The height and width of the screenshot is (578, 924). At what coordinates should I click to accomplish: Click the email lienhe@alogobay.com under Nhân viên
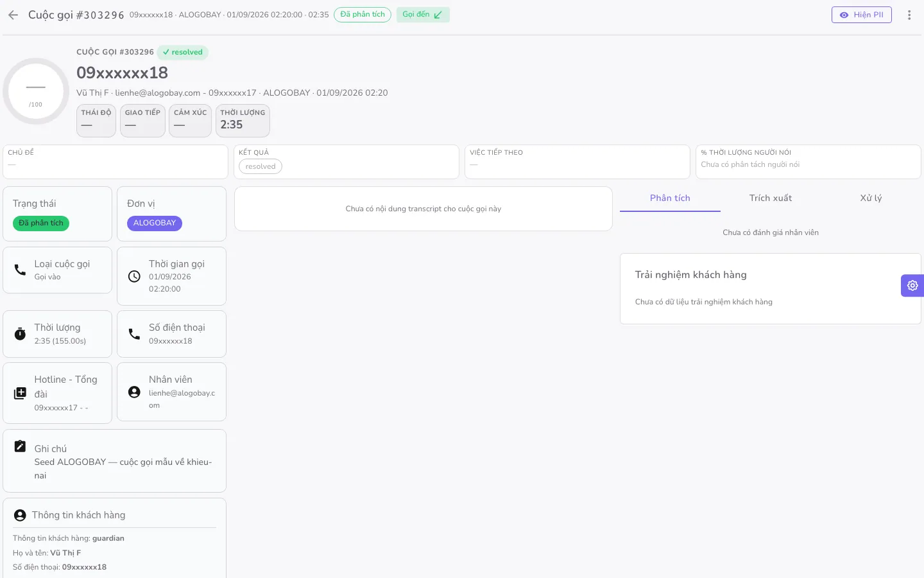point(182,399)
